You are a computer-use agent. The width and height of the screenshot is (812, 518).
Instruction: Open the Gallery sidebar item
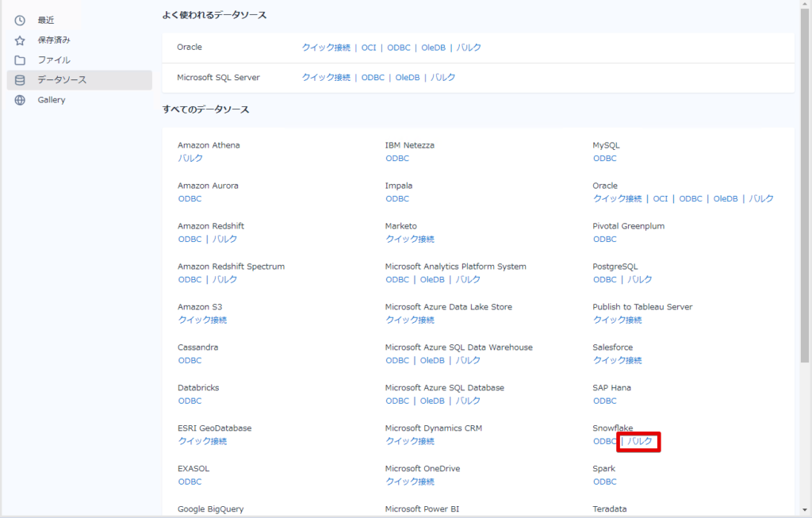[x=52, y=100]
